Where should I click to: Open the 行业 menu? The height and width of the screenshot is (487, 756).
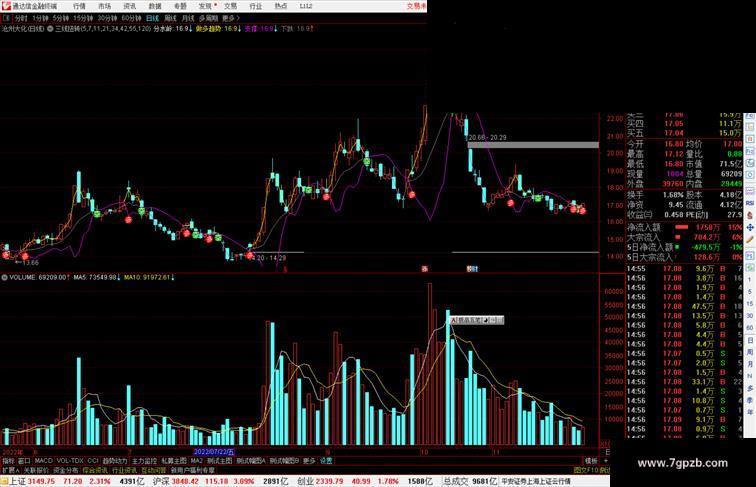[x=256, y=6]
